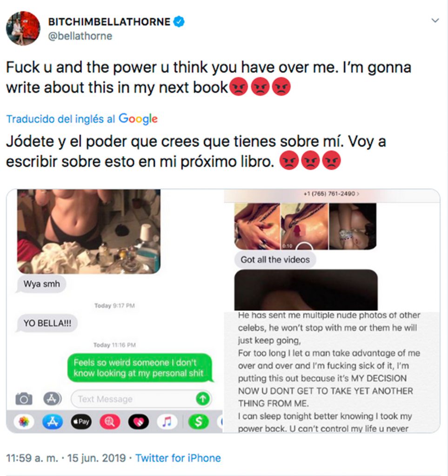Open the Photos app icon in drawer

pos(24,422)
